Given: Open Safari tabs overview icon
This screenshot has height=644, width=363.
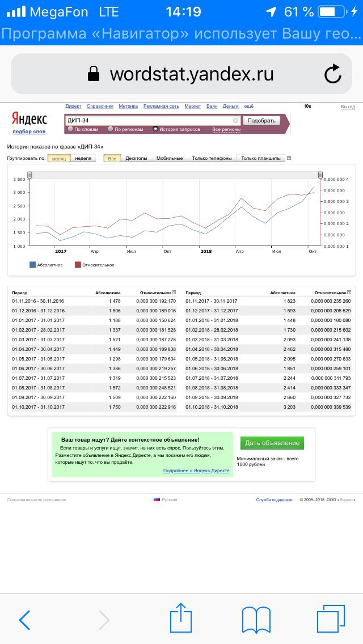Looking at the screenshot, I should click(331, 618).
